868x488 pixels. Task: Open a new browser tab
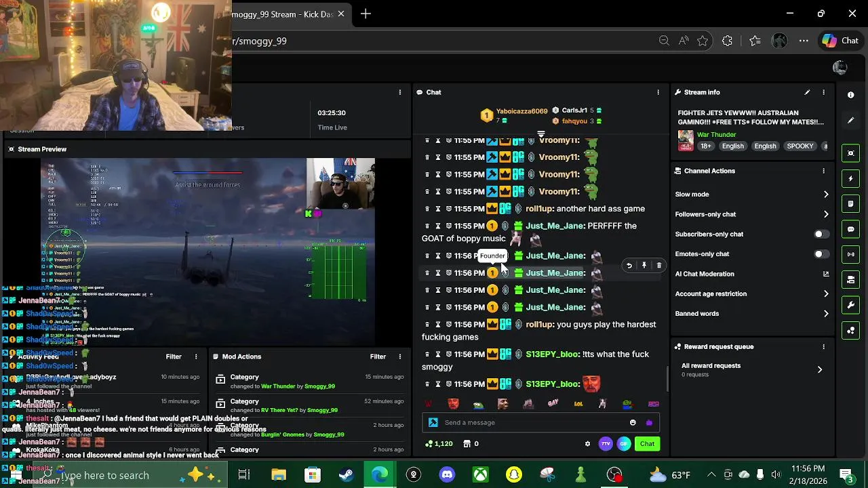coord(366,14)
